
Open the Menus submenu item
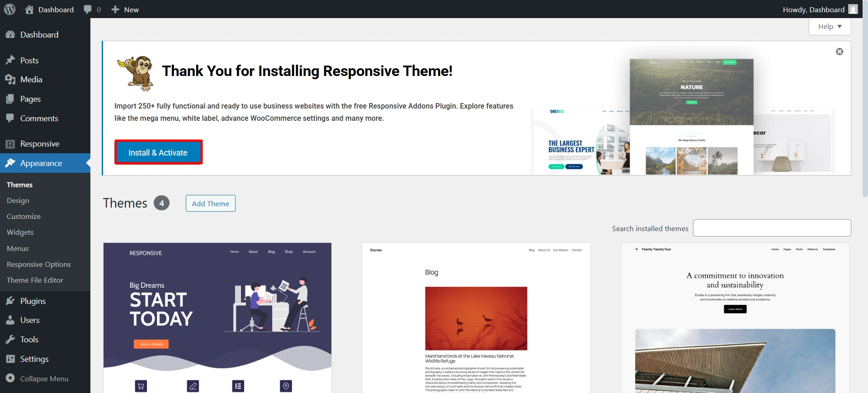(x=18, y=248)
